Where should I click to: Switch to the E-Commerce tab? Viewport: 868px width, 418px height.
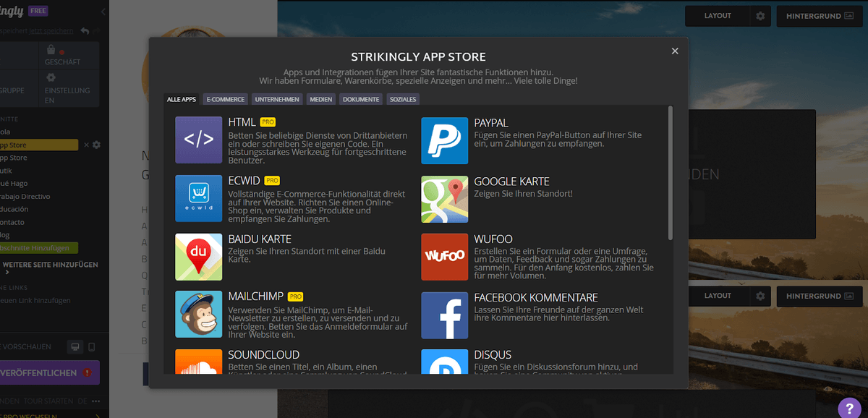226,99
